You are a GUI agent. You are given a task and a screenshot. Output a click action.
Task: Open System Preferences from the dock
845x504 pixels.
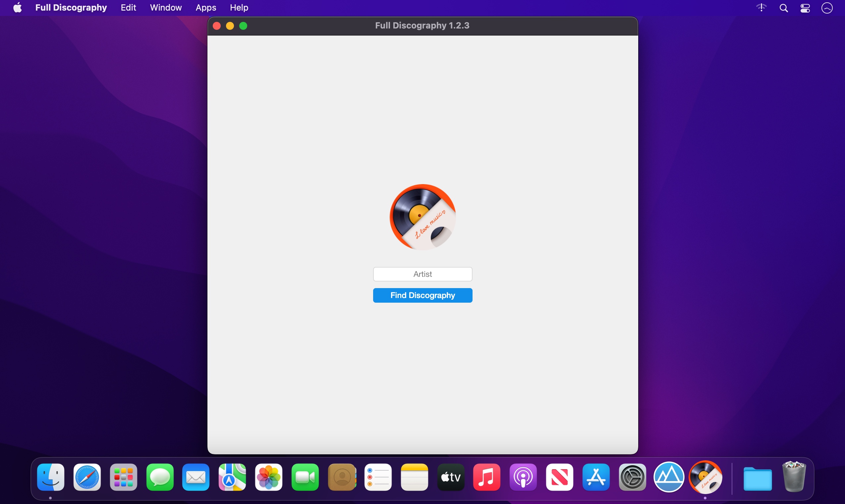[x=632, y=477]
